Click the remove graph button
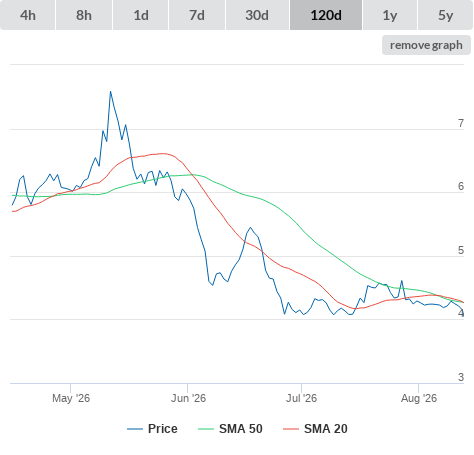Image resolution: width=474 pixels, height=455 pixels. coord(426,45)
